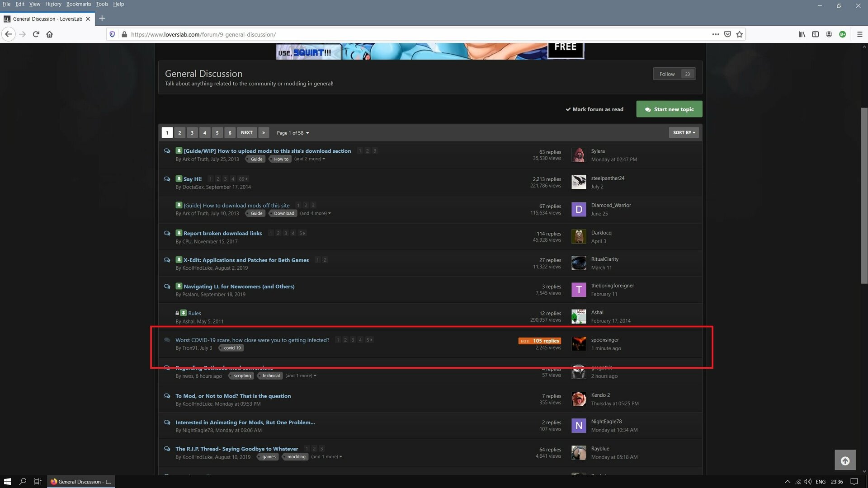Go back using the browser back arrow
The height and width of the screenshot is (488, 868).
pos(9,34)
